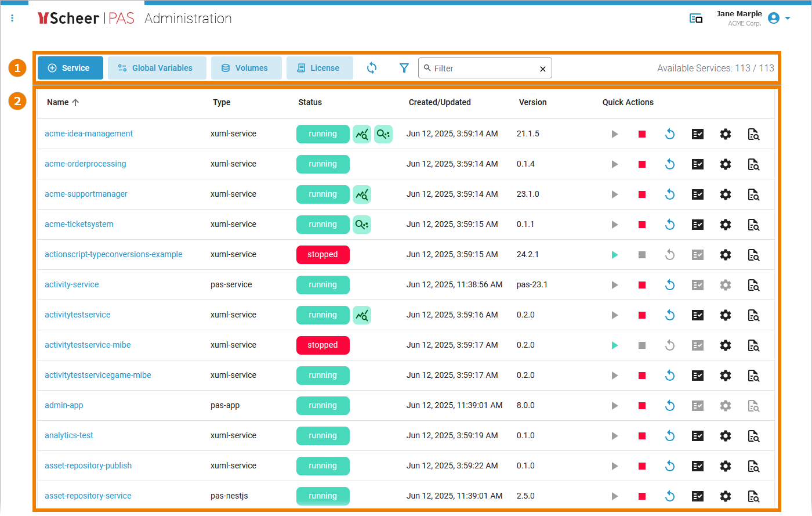Open the top-right log viewer icon
Image resolution: width=812 pixels, height=516 pixels.
[x=696, y=19]
